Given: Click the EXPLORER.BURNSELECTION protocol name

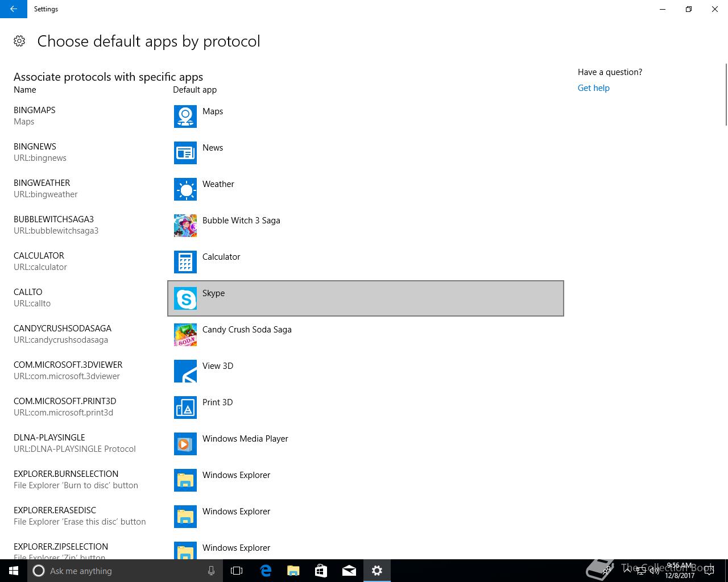Looking at the screenshot, I should point(66,474).
